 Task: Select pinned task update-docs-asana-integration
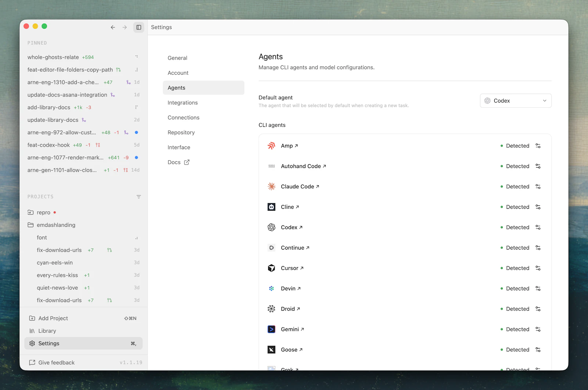[83, 95]
